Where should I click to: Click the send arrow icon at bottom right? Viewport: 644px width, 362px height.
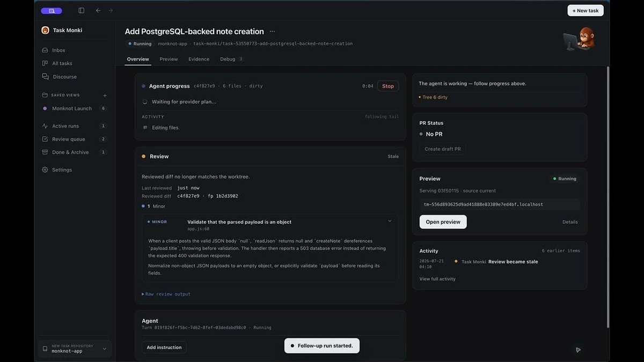point(578,350)
